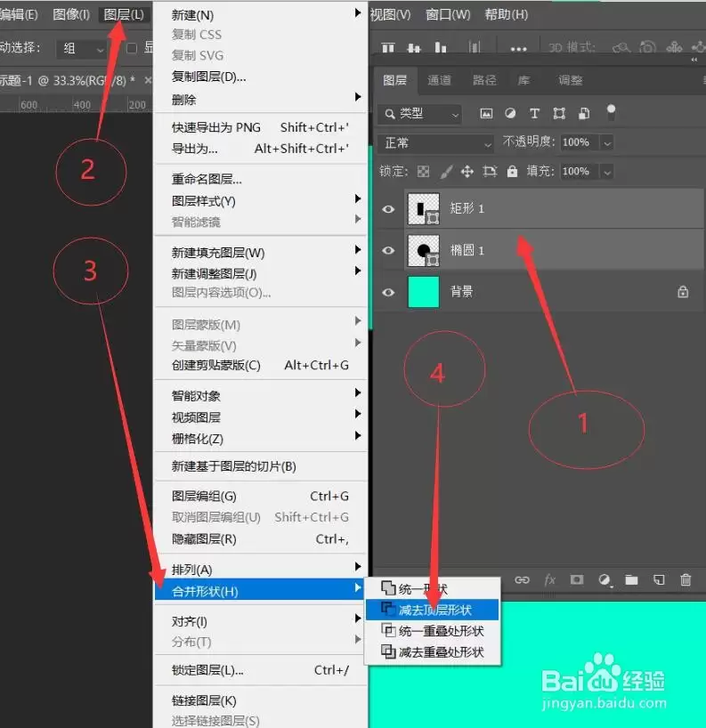Open the 视图(V) menu
This screenshot has width=706, height=728.
391,15
